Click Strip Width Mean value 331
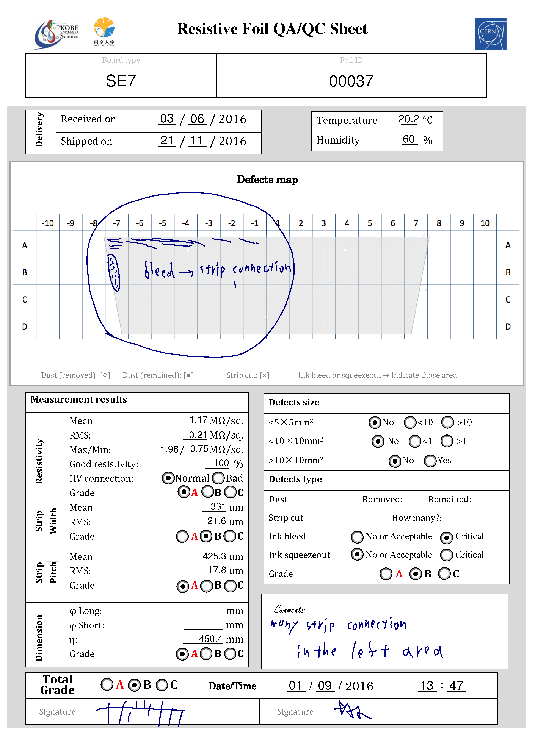This screenshot has height=756, width=535. point(215,506)
